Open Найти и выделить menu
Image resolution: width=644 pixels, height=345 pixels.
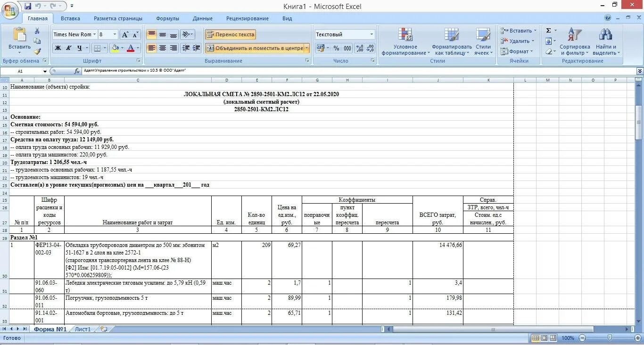pyautogui.click(x=606, y=41)
